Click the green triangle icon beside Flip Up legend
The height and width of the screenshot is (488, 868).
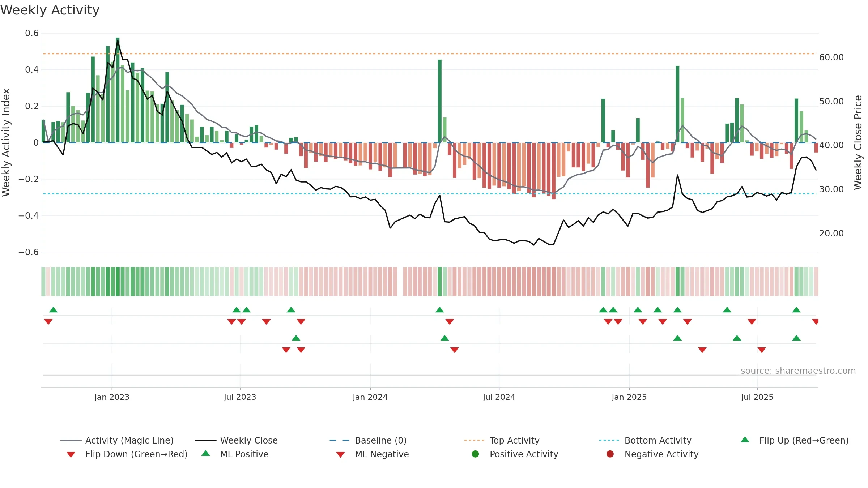[745, 440]
